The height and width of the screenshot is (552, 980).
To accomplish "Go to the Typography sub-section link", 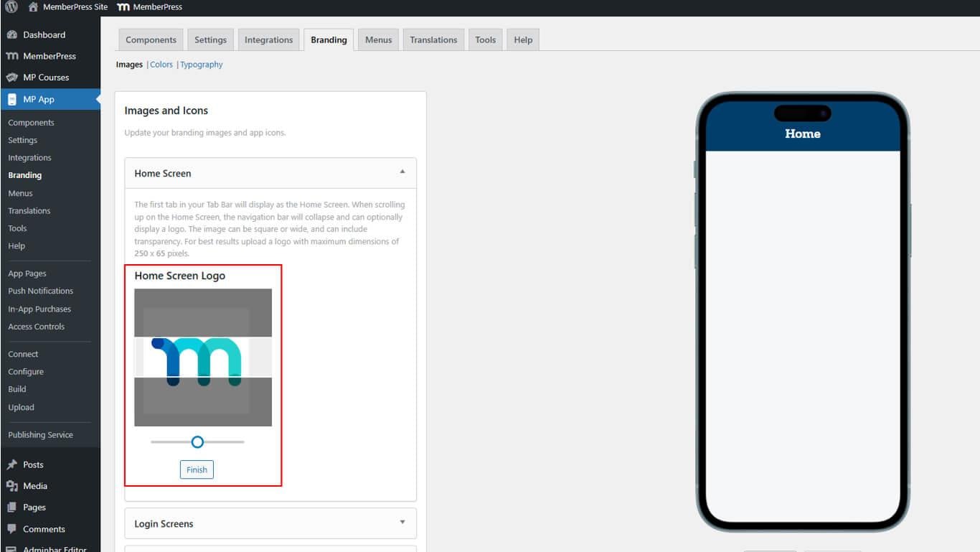I will click(202, 65).
